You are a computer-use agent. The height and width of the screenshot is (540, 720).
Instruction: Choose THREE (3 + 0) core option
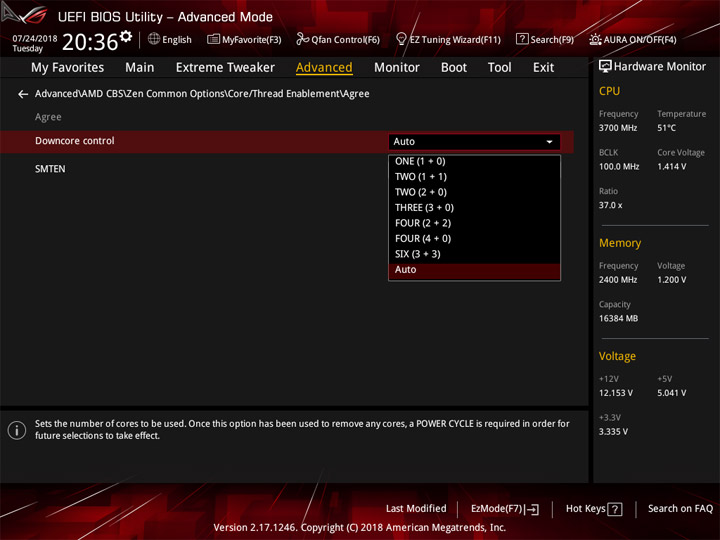(474, 208)
